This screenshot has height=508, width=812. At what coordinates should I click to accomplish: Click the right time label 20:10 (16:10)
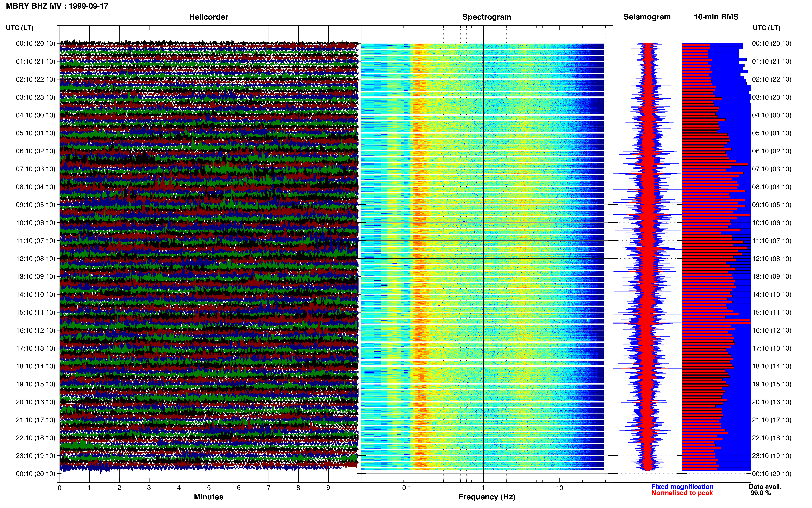[772, 402]
